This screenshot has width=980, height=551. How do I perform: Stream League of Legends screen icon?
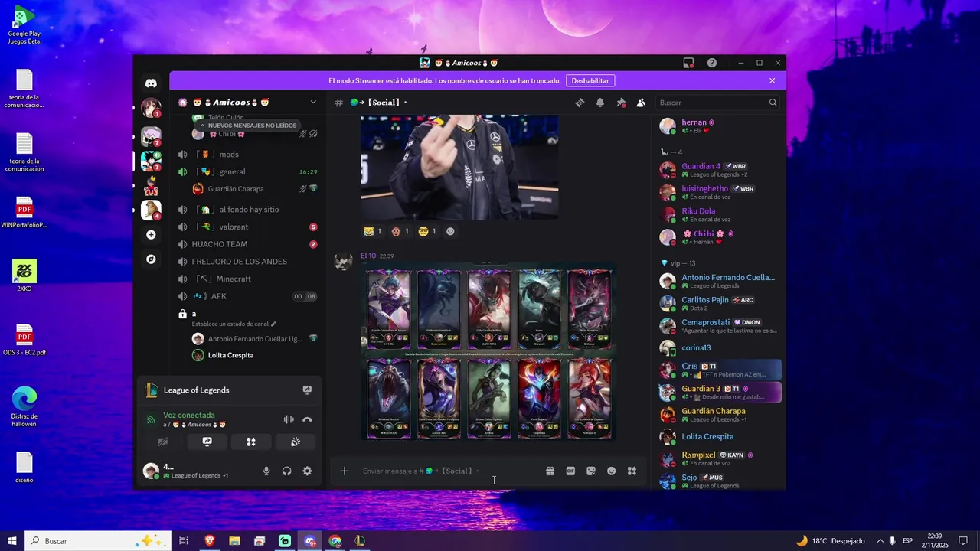(307, 390)
